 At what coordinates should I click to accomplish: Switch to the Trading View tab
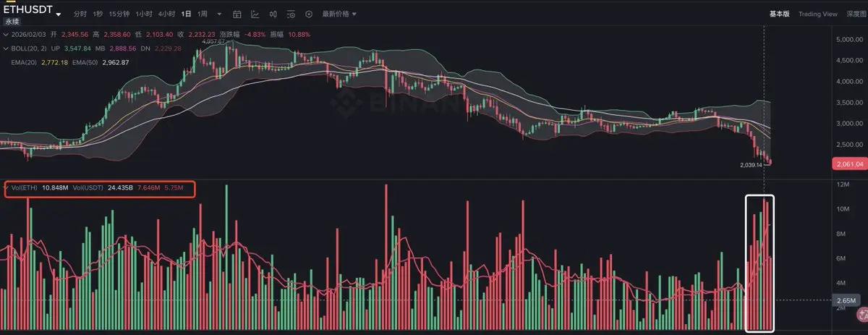(x=818, y=14)
